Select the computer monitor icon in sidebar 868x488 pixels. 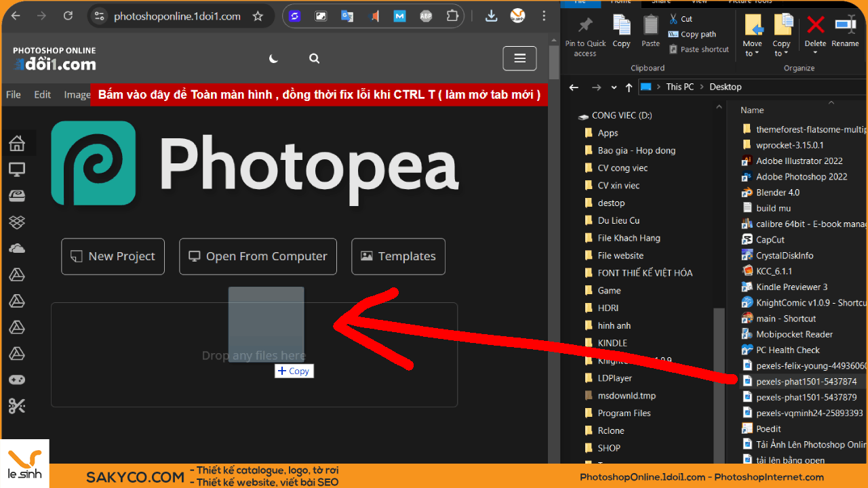click(17, 169)
